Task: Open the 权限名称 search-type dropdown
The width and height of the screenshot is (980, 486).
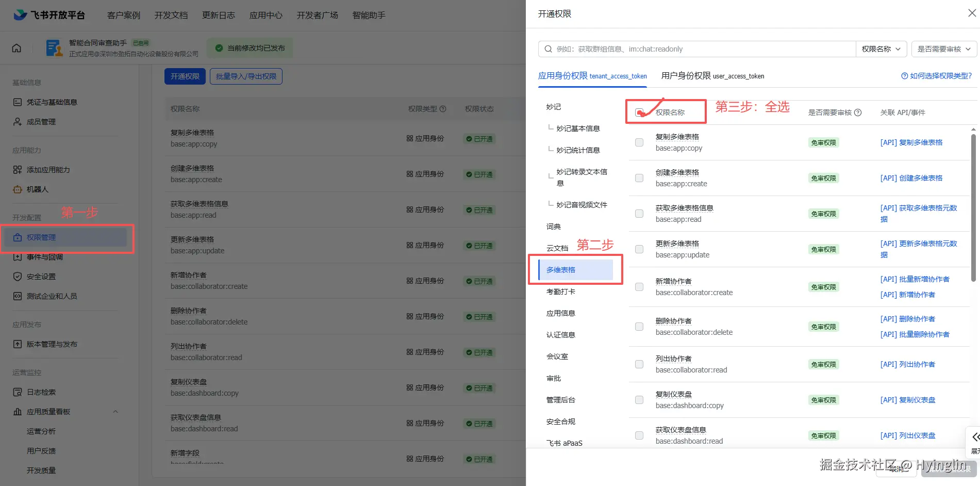Action: tap(881, 49)
